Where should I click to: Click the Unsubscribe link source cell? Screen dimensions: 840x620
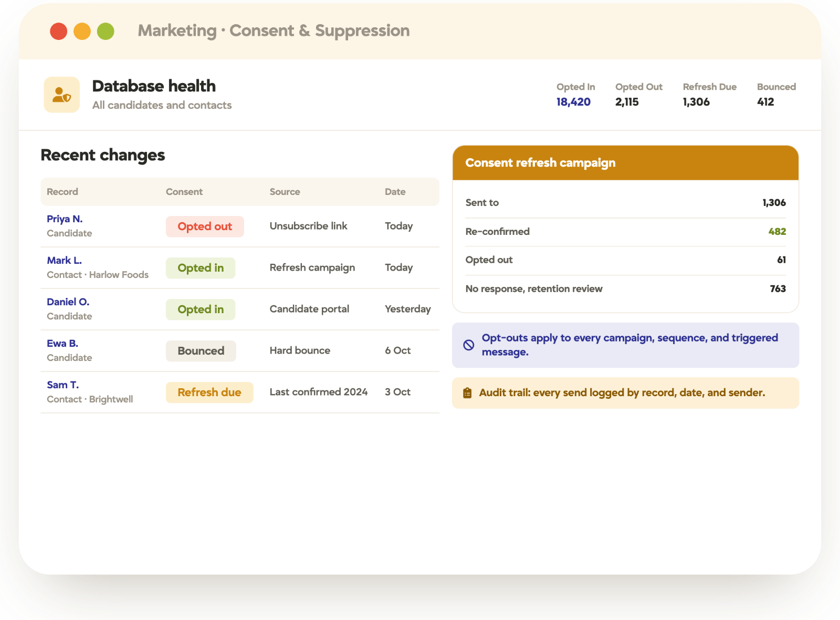click(x=309, y=226)
